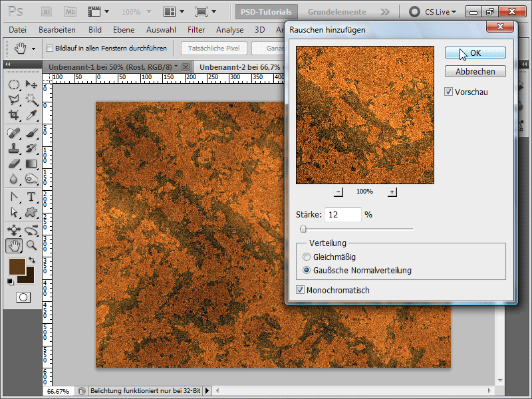Adjust the Stärke slider handle
Screen dimensions: 532x399
click(303, 229)
